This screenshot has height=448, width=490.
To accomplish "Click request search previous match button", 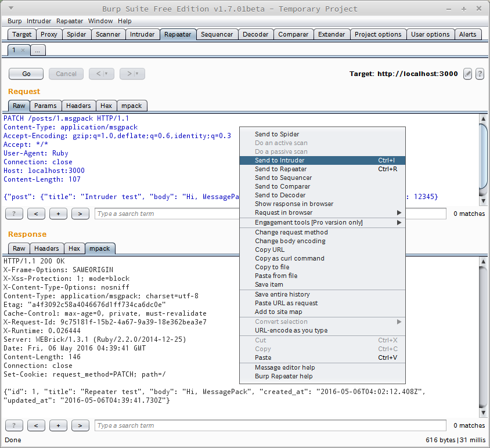I will click(x=36, y=214).
